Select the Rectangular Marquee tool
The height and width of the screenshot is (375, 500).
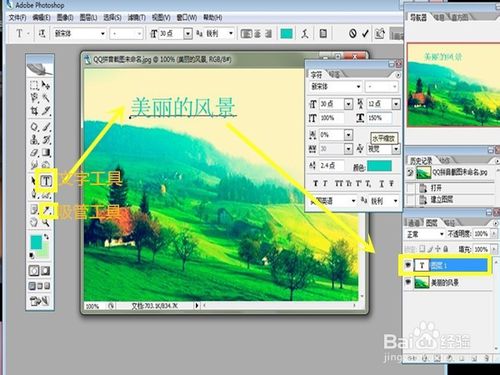[x=34, y=85]
